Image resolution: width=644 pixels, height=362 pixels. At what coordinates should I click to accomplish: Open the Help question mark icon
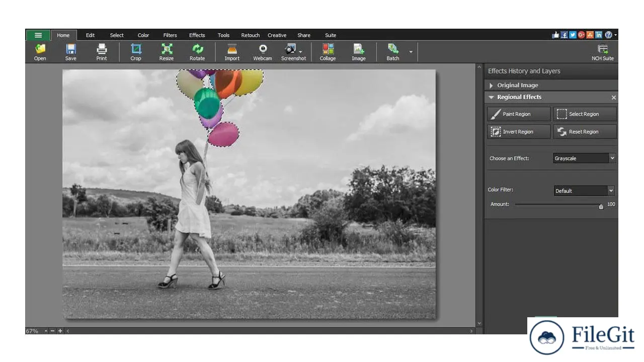click(x=608, y=35)
